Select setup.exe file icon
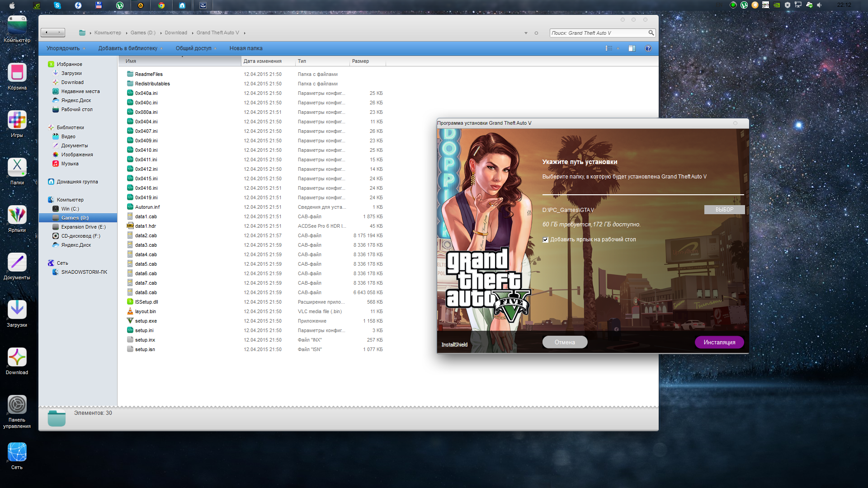 tap(130, 321)
